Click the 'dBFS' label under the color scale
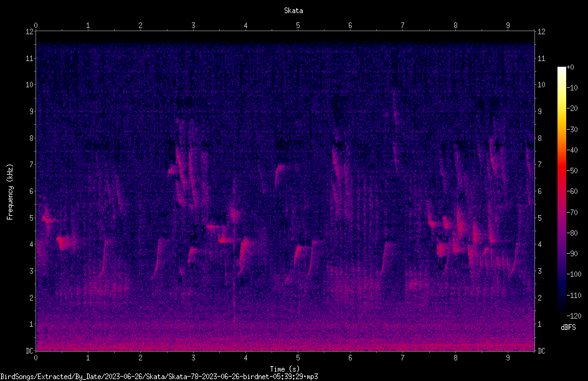 click(x=568, y=327)
